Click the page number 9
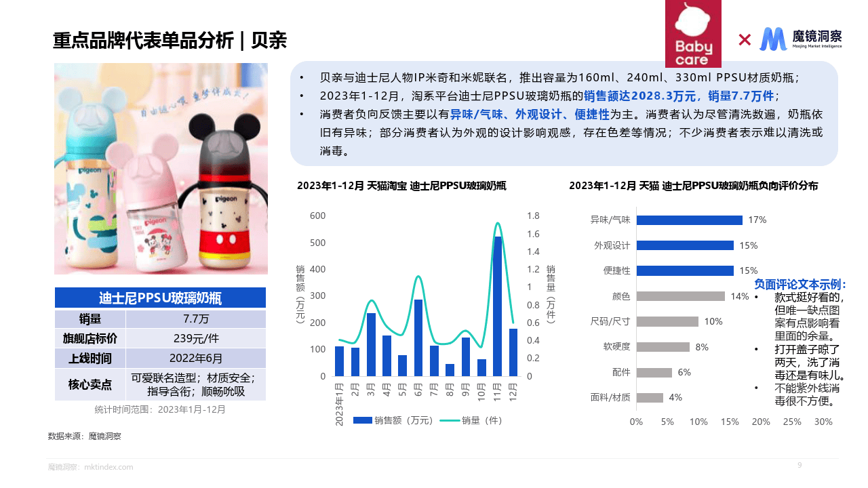The height and width of the screenshot is (488, 868). [800, 465]
